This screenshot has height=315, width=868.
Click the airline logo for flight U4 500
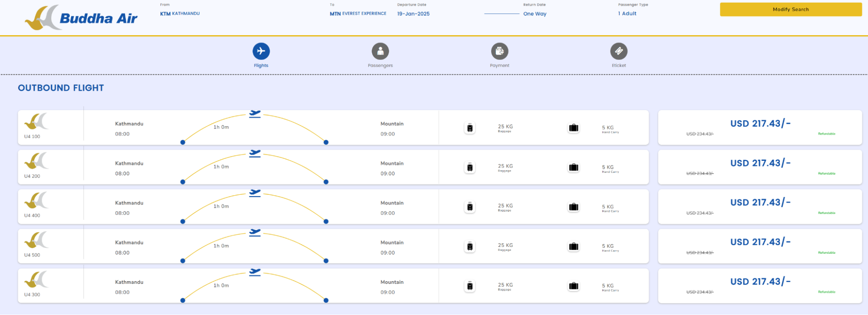tap(36, 240)
